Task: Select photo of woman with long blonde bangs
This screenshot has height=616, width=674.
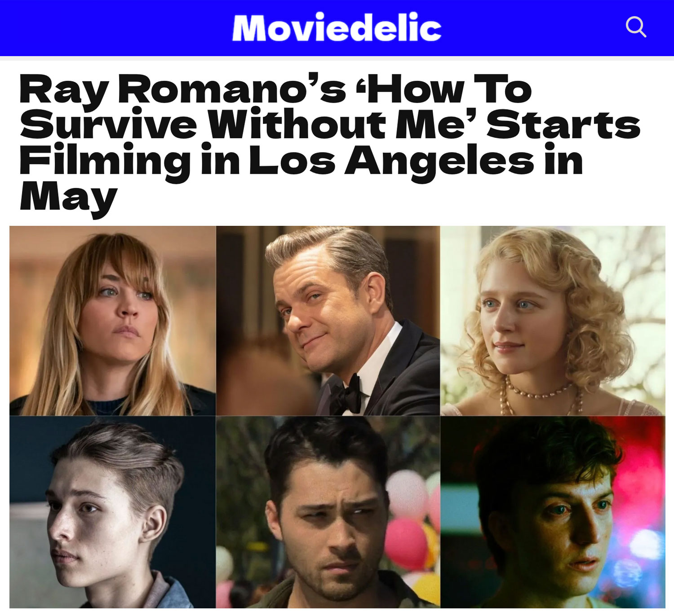Action: (113, 321)
